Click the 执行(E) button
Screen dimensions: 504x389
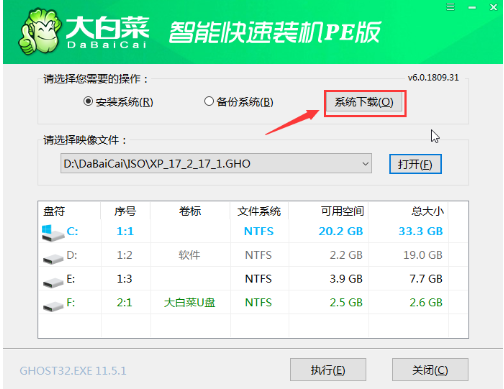tap(328, 370)
